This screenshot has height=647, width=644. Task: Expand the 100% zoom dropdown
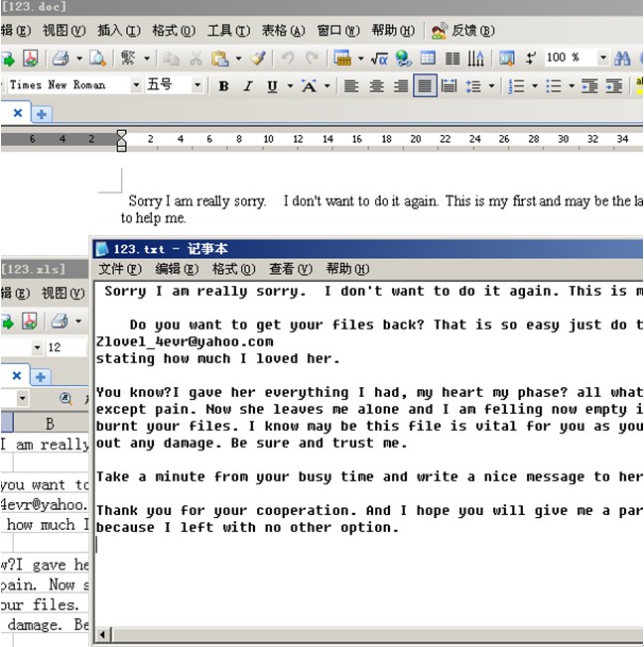pyautogui.click(x=602, y=59)
